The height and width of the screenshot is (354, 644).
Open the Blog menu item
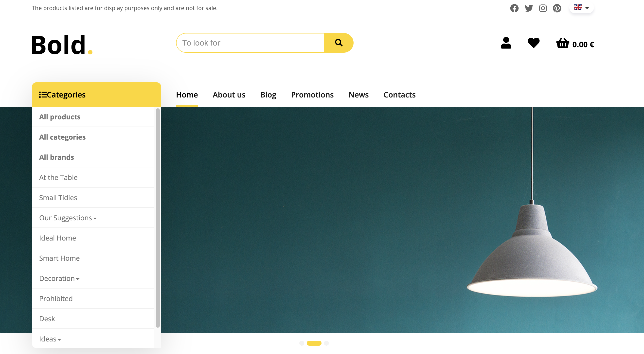268,95
